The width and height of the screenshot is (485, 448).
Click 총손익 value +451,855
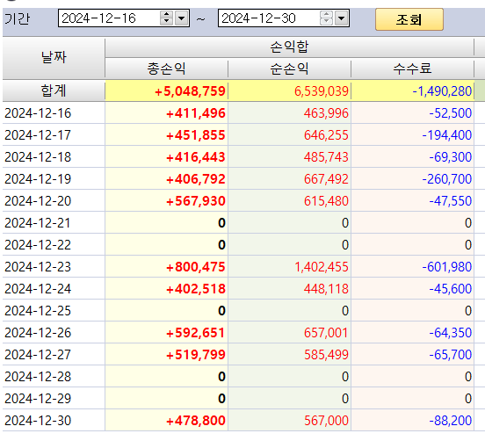(196, 135)
